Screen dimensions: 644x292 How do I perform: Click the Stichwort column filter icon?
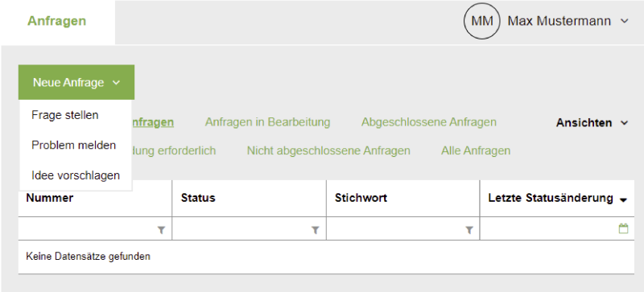coord(469,230)
